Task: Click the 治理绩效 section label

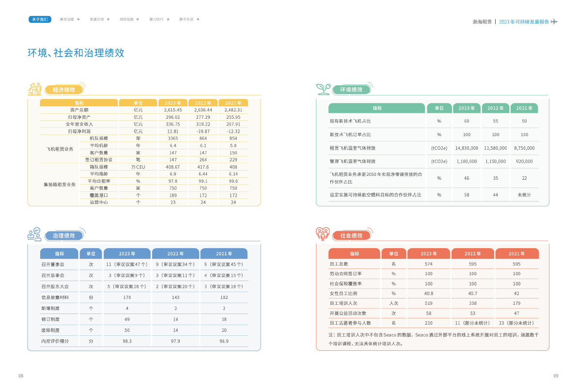Action: point(64,235)
